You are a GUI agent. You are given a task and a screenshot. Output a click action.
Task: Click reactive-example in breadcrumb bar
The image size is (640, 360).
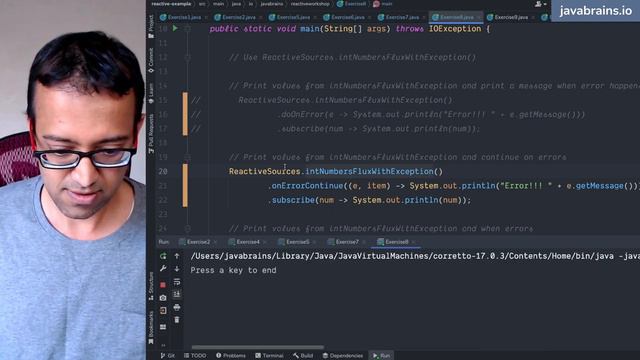[x=171, y=4]
